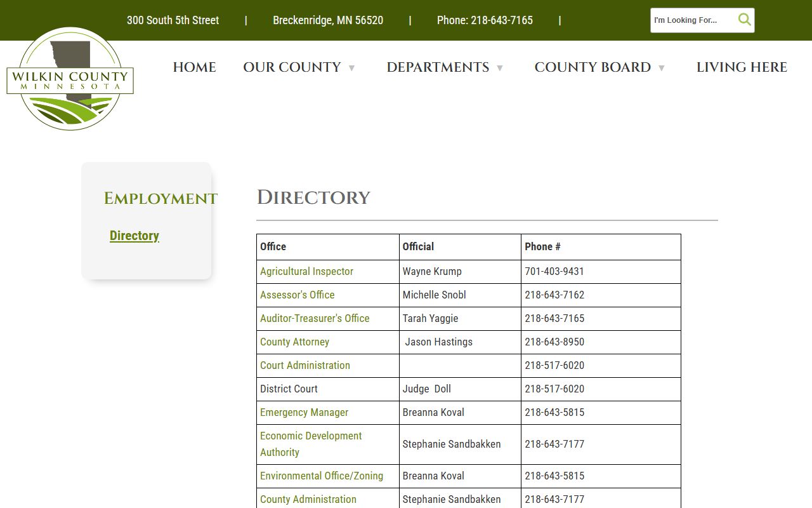This screenshot has width=812, height=508.
Task: Select Breckenridge, MN 56520 text
Action: [328, 20]
